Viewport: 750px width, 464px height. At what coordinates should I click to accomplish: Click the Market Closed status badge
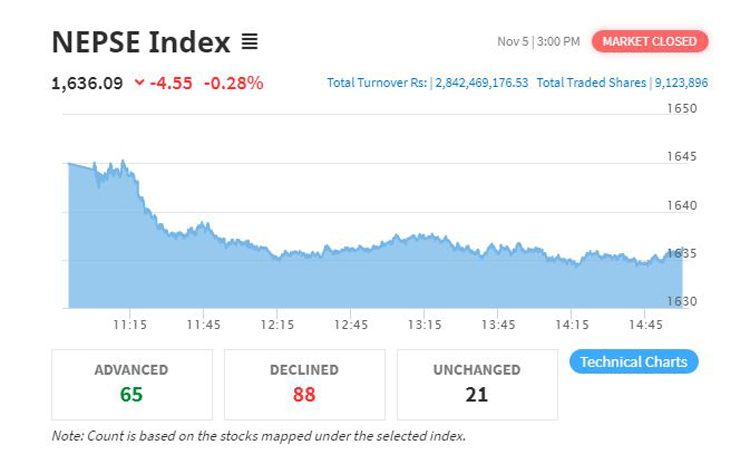650,42
